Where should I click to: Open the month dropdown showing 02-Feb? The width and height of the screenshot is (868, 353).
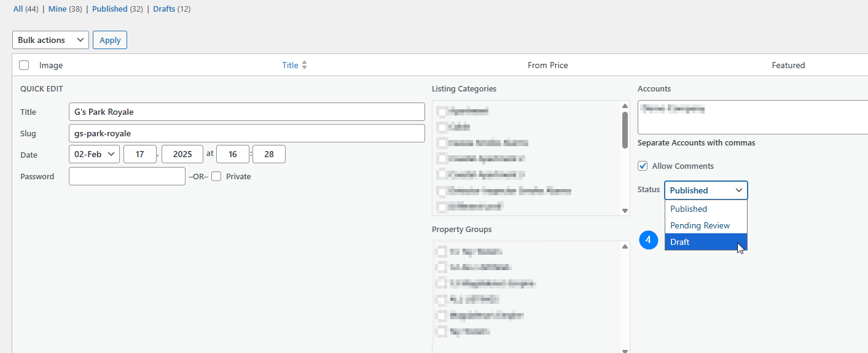pos(95,154)
